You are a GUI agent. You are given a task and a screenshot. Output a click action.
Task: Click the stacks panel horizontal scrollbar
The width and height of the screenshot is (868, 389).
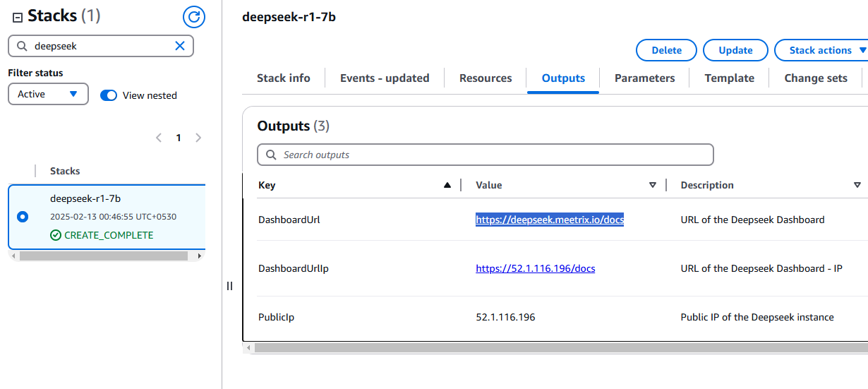(104, 256)
